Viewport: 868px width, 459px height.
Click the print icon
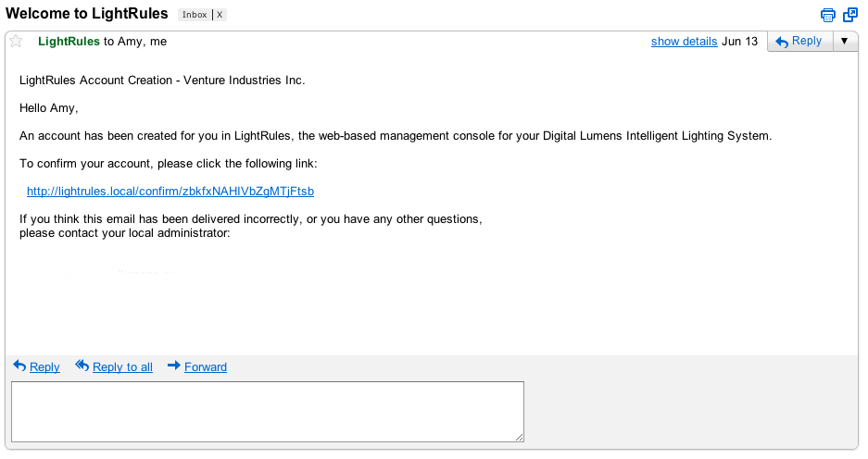pos(828,15)
